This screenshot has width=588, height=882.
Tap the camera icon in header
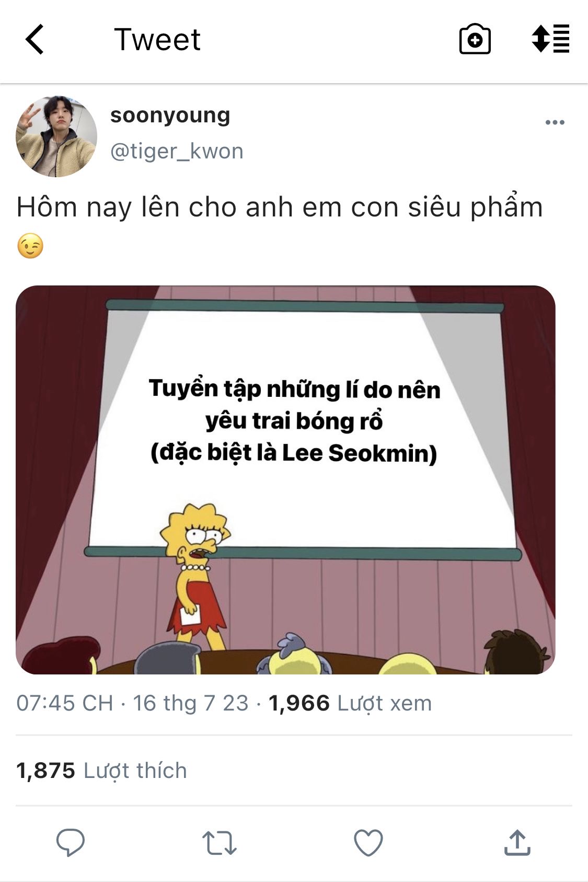coord(475,39)
